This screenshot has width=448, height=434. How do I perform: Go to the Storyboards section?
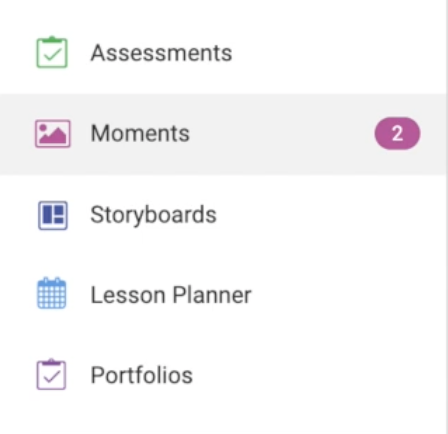pyautogui.click(x=153, y=214)
